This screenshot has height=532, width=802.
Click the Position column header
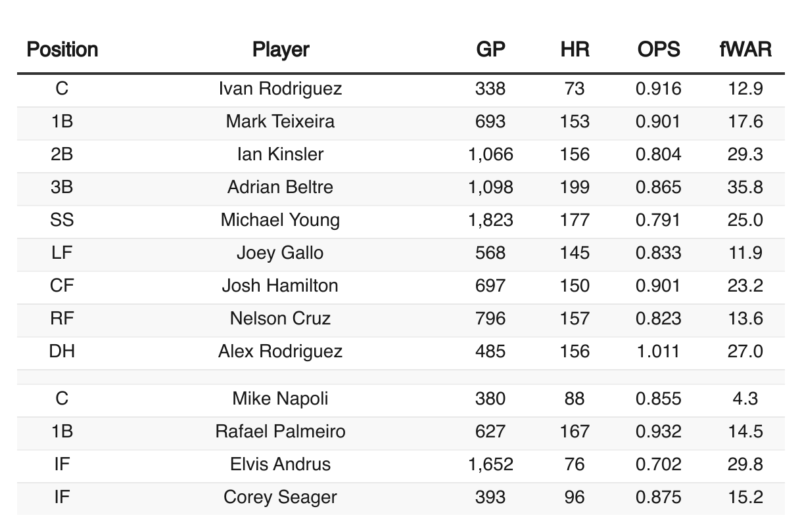pos(62,50)
